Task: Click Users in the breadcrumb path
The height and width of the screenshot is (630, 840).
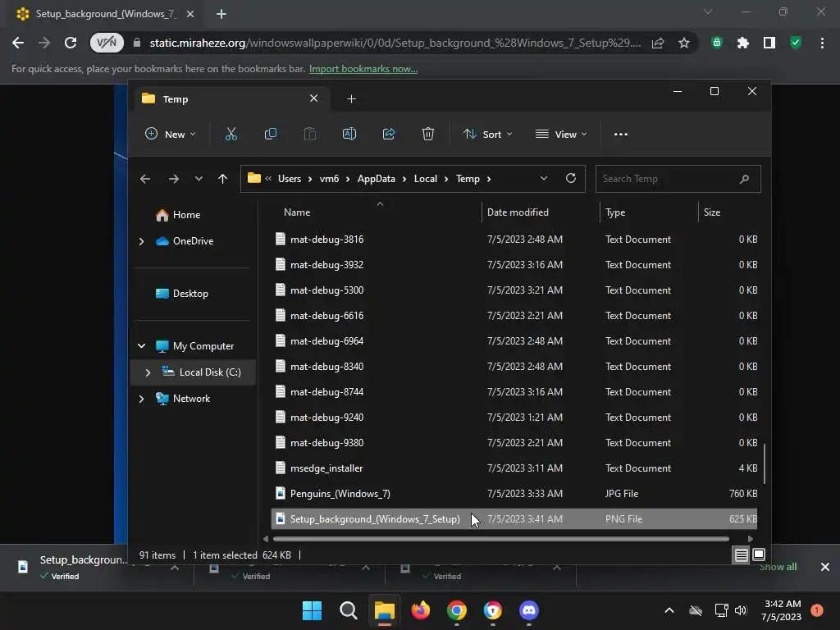Action: click(x=290, y=179)
